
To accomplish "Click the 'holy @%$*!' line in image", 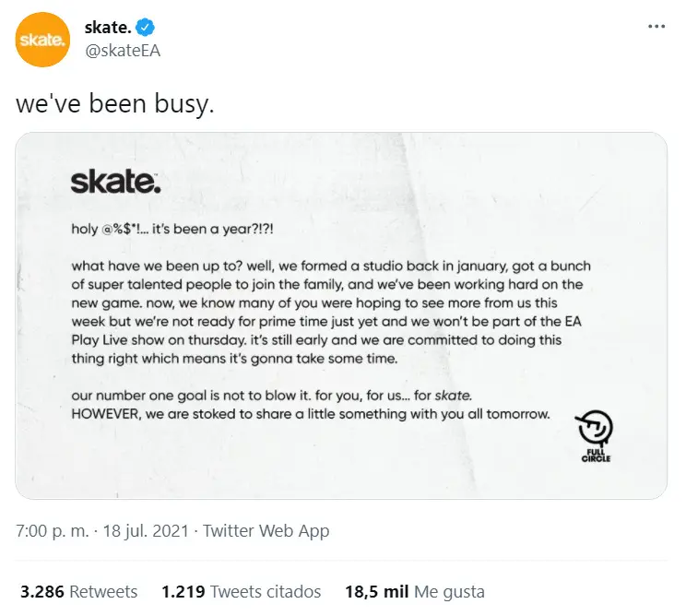I will coord(172,229).
